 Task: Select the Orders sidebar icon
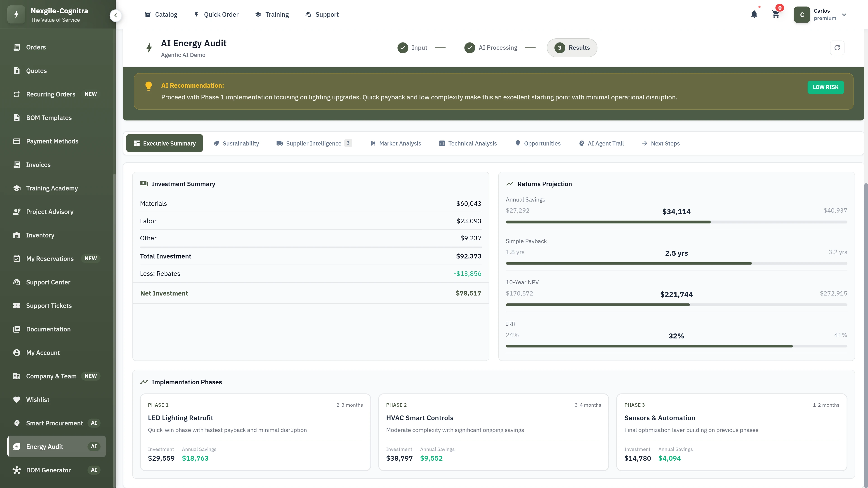[17, 47]
